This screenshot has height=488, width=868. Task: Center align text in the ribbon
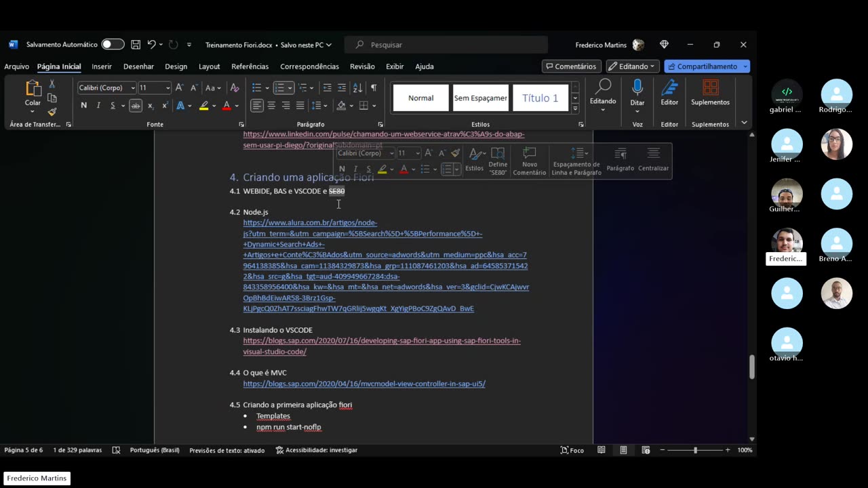(271, 106)
